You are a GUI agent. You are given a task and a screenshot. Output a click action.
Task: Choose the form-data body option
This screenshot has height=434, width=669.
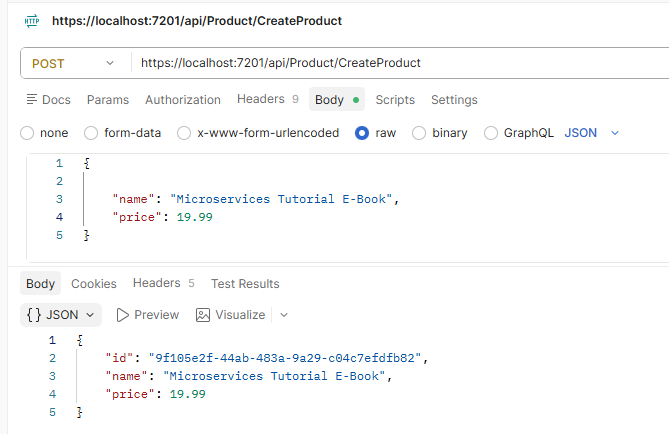[122, 133]
